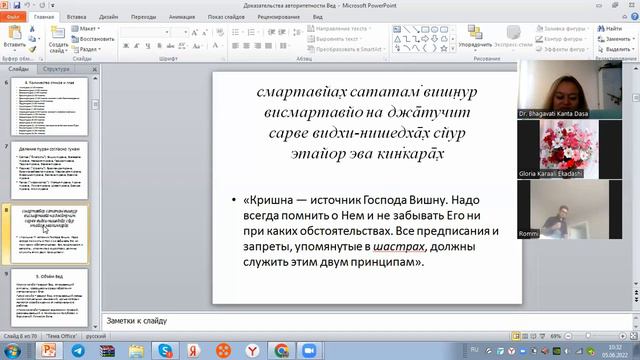640x360 pixels.
Task: Adjust the zoom slider in the status bar
Action: click(589, 336)
